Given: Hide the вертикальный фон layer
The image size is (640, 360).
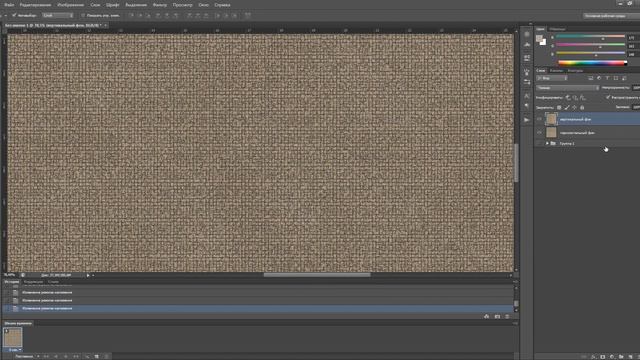Looking at the screenshot, I should coord(539,119).
